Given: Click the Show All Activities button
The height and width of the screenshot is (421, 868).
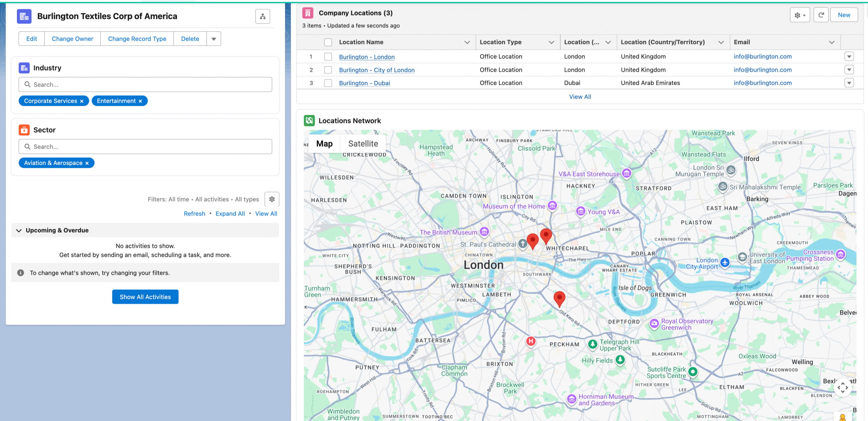Looking at the screenshot, I should 145,297.
